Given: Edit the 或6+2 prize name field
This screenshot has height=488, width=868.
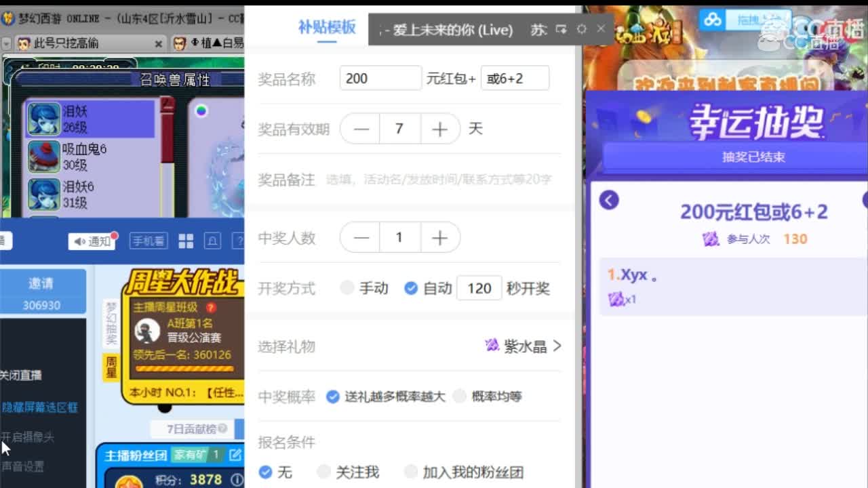Looking at the screenshot, I should pyautogui.click(x=515, y=78).
